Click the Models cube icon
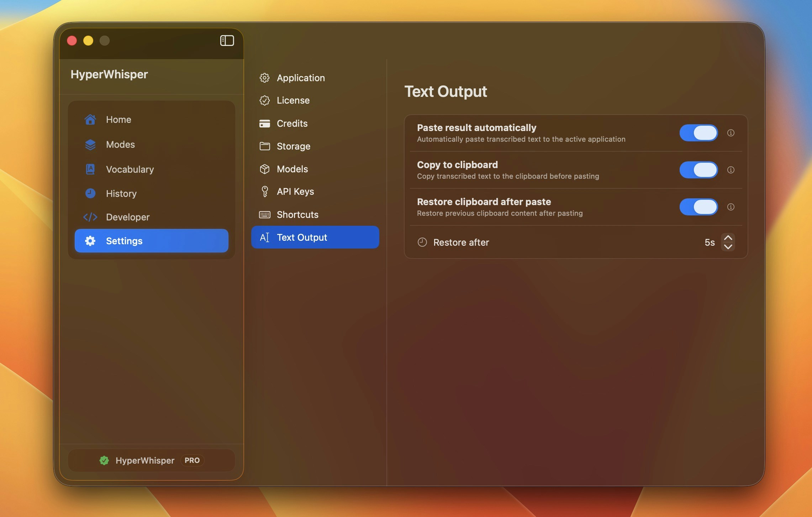 point(265,169)
